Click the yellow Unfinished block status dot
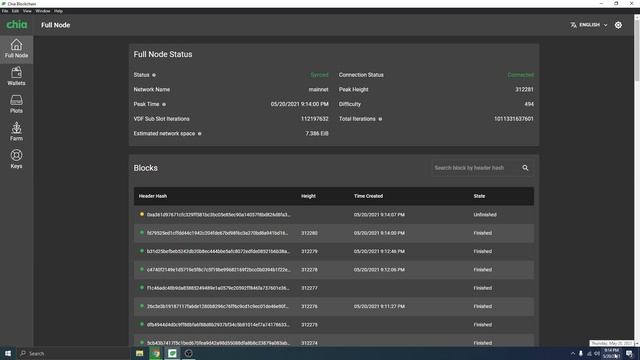Image resolution: width=640 pixels, height=360 pixels. click(142, 214)
